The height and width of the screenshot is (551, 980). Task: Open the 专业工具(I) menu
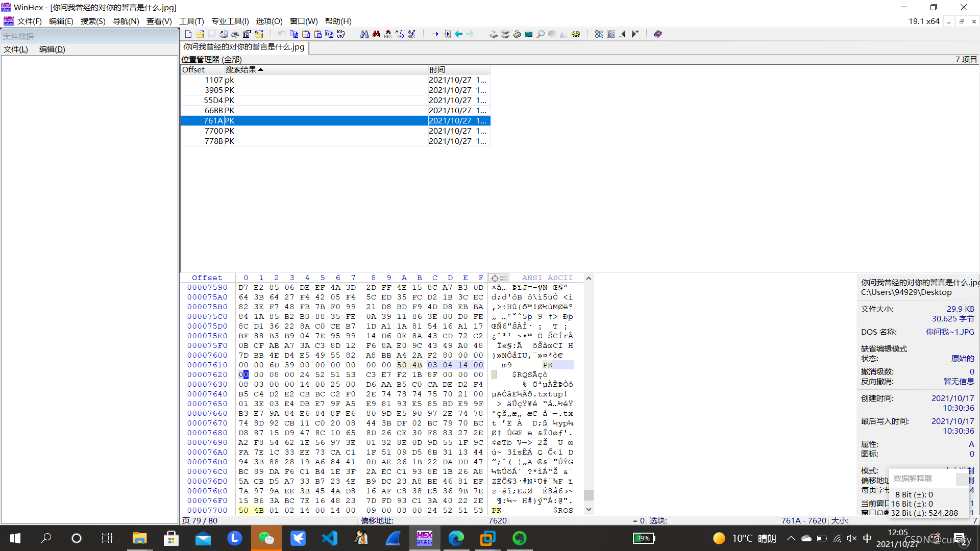(x=230, y=21)
